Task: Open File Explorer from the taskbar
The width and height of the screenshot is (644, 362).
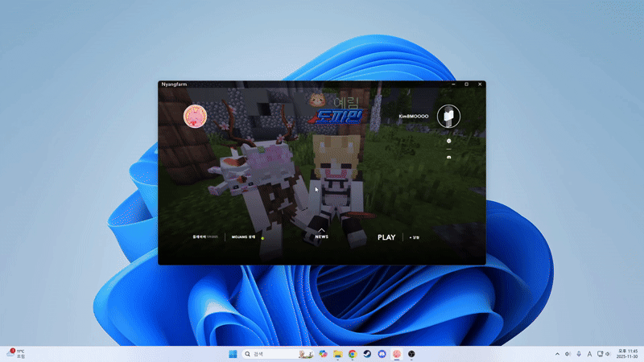Action: coord(338,354)
